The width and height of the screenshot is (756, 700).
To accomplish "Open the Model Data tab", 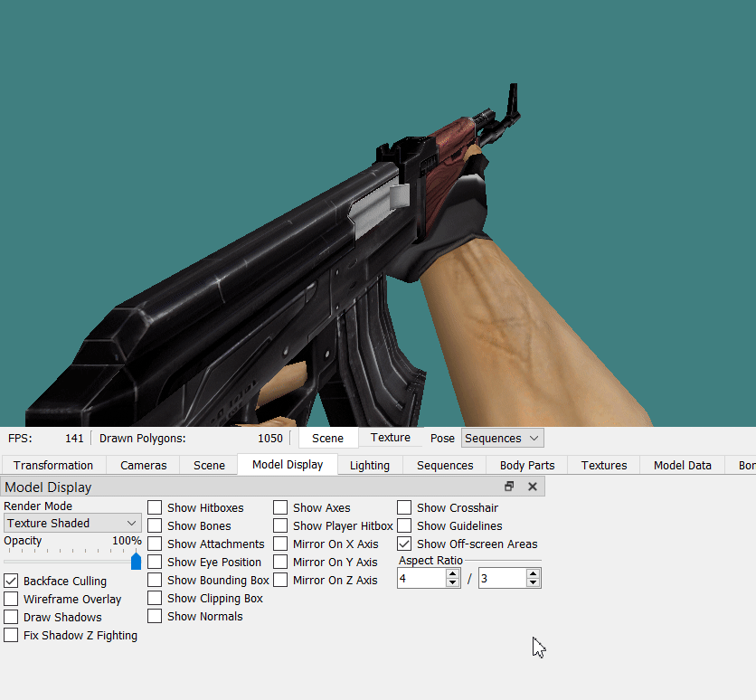I will pos(682,465).
